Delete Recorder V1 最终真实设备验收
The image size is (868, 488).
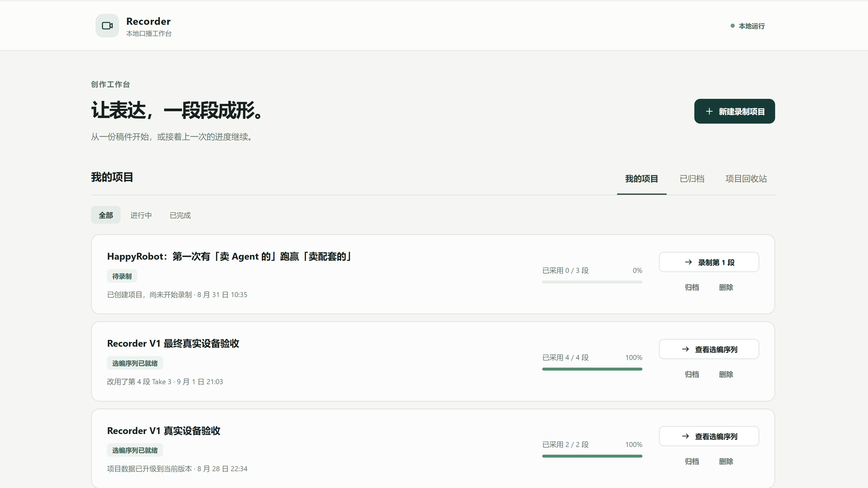coord(726,374)
